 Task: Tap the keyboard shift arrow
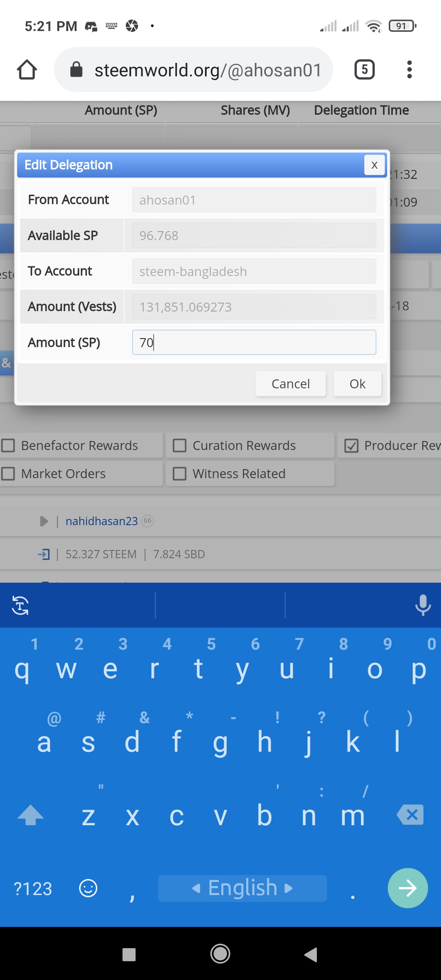31,815
